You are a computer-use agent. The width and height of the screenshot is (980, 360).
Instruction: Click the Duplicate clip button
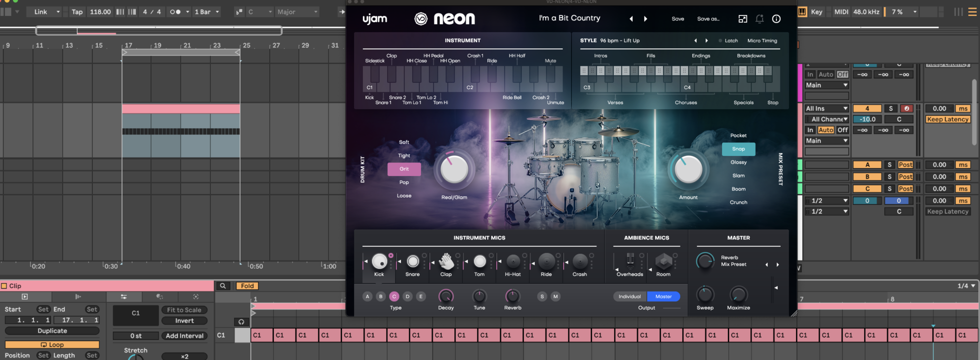click(52, 331)
